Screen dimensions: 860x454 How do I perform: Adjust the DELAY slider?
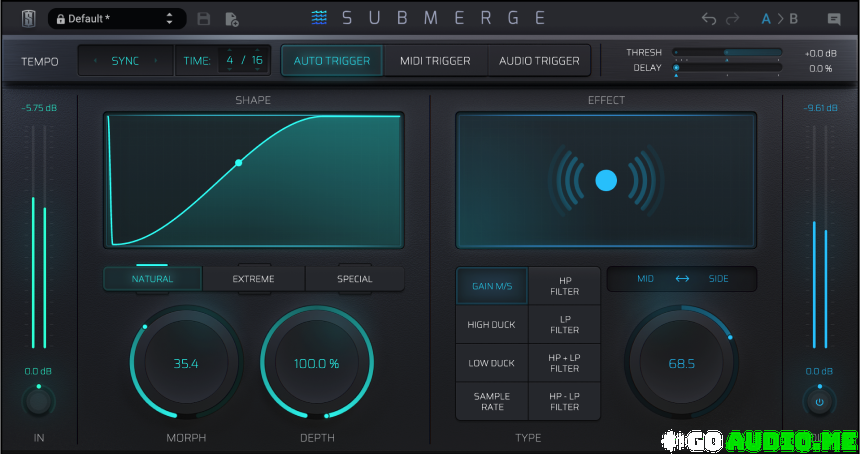point(727,67)
